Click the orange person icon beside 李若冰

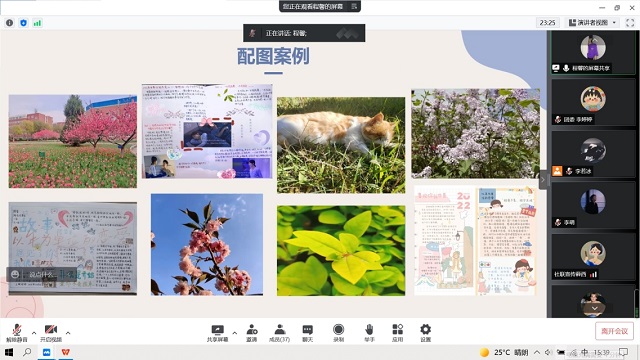coord(557,171)
